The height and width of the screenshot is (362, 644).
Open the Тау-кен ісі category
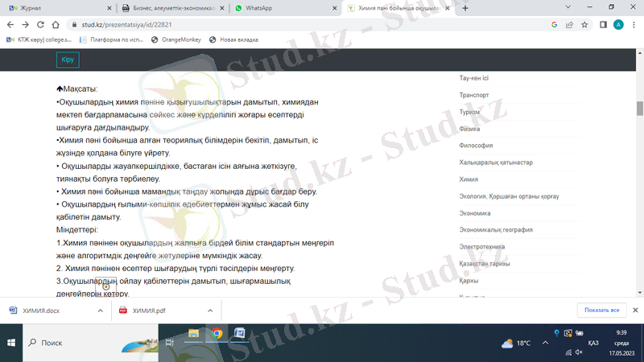473,78
